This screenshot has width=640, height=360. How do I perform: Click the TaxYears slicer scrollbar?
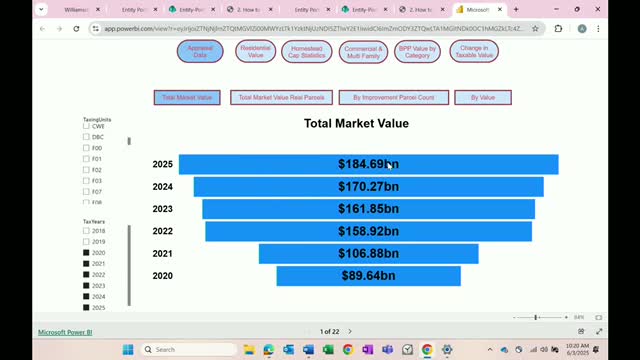129,265
